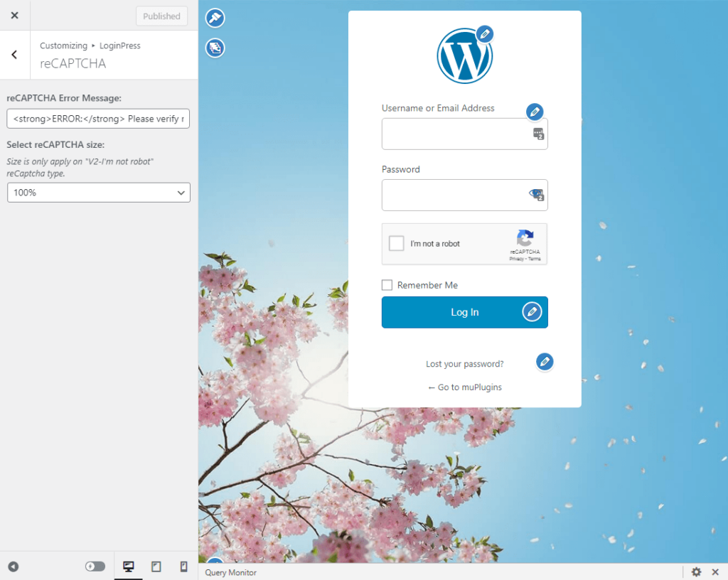Open the reCAPTCHA size dropdown showing 100%
The image size is (728, 580).
pos(99,193)
